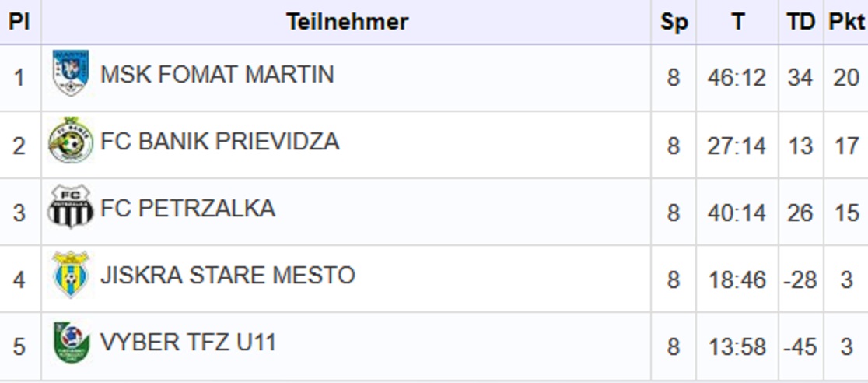Click the Jiskra Stare Mesto club crest

pos(70,274)
